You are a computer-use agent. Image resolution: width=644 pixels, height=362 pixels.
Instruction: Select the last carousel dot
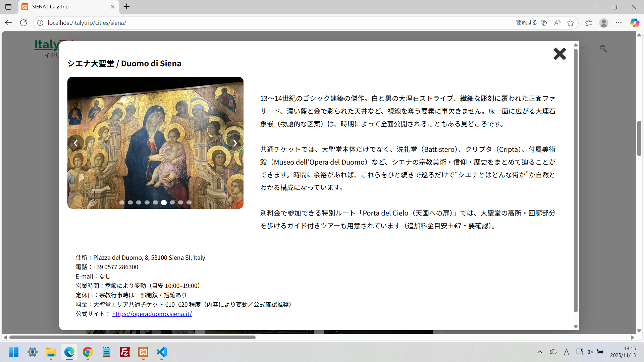189,202
